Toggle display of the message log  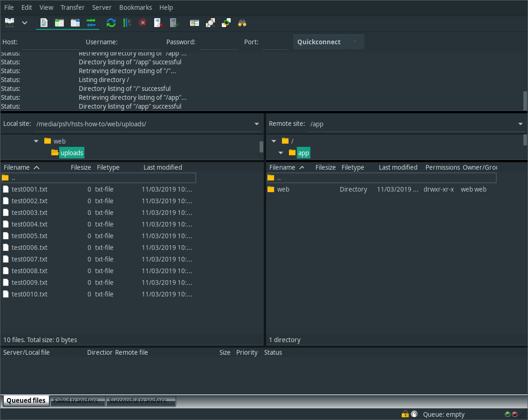click(44, 22)
